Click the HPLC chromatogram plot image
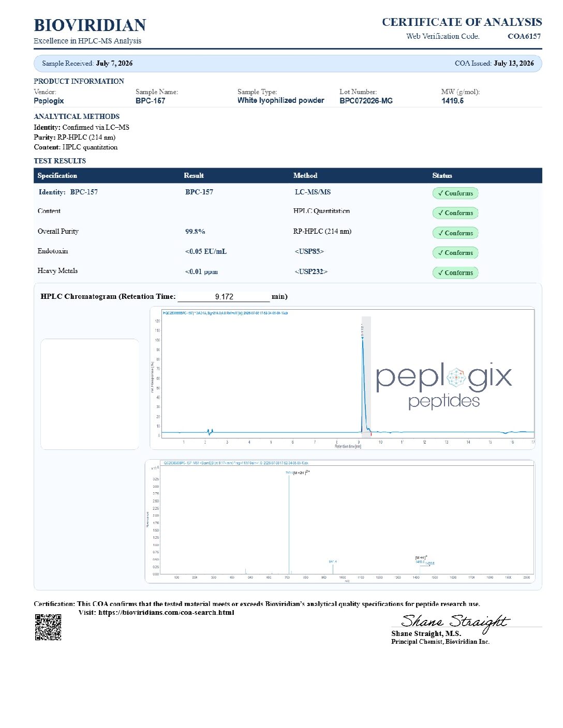Screen dimensions: 563x728 pos(342,378)
